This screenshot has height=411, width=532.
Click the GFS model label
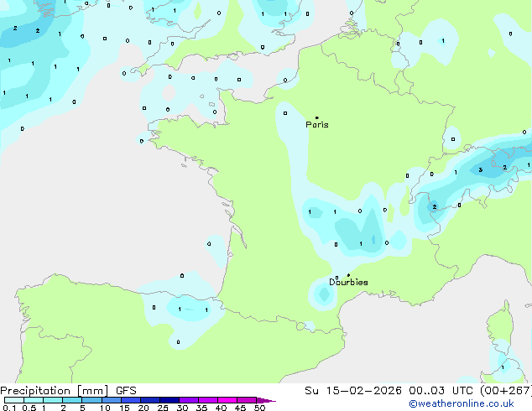pyautogui.click(x=126, y=391)
